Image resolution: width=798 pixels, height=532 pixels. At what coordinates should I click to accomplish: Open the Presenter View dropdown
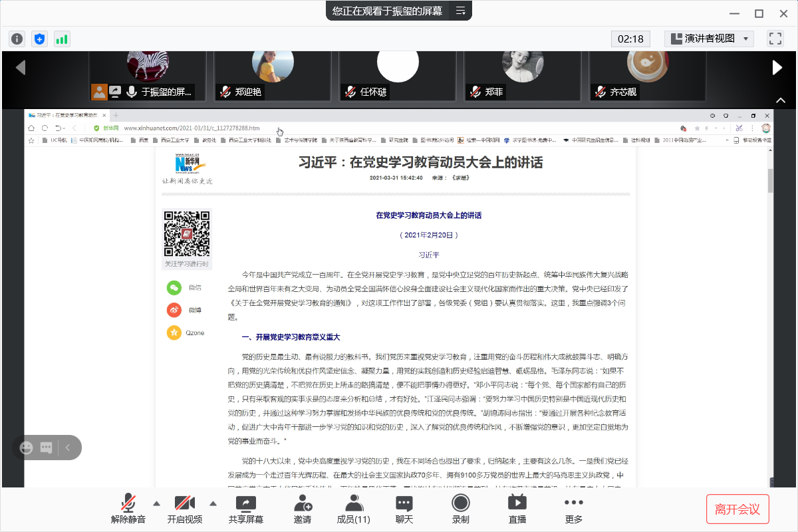(x=709, y=39)
